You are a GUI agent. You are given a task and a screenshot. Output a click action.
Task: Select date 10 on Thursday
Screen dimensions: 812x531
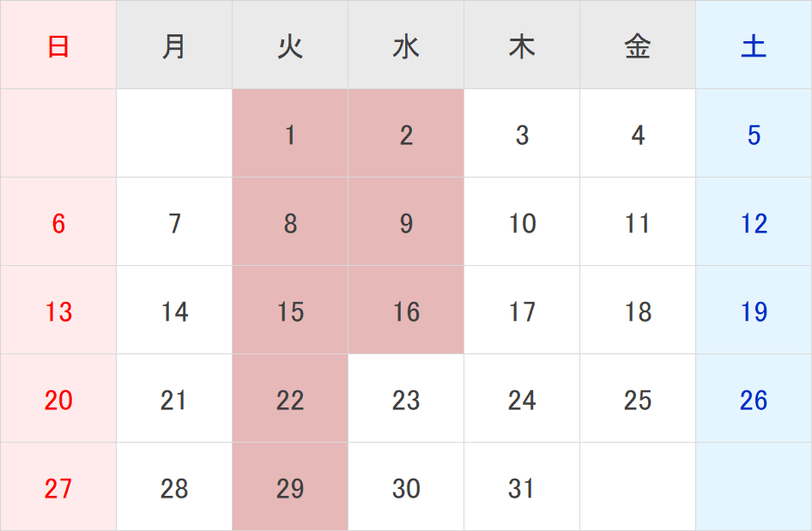click(x=522, y=222)
